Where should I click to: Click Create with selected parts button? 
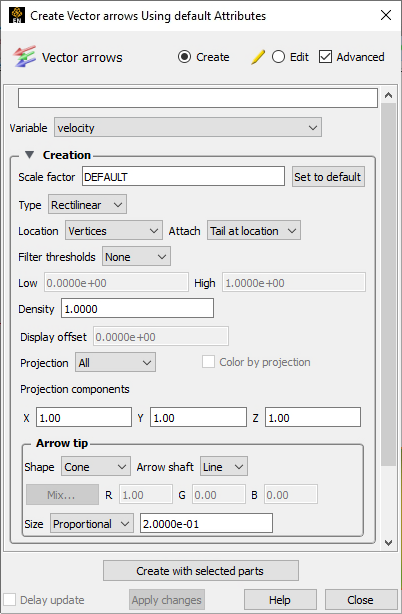200,571
